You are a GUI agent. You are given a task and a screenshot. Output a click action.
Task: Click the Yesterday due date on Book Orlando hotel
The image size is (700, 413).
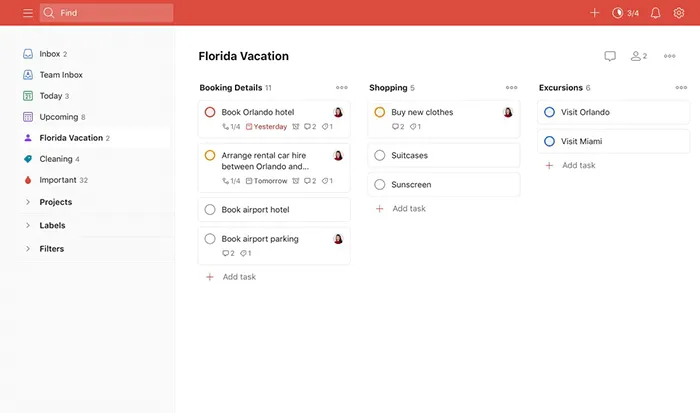pyautogui.click(x=267, y=127)
